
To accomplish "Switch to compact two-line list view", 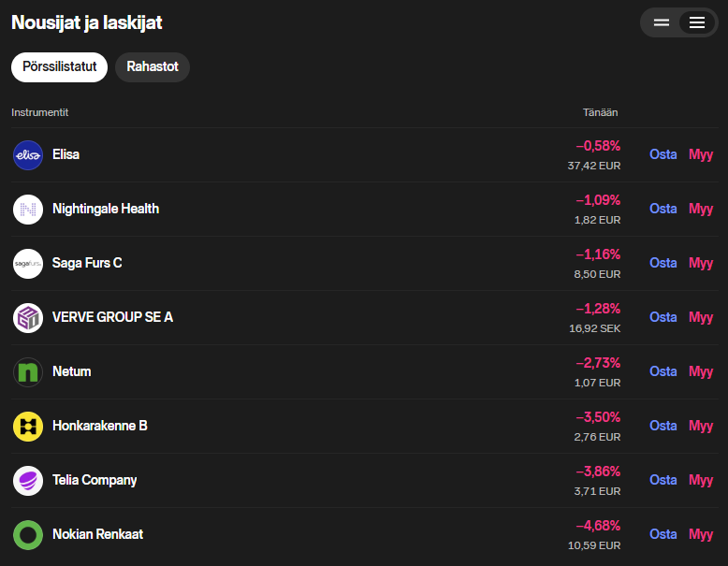I will (662, 22).
